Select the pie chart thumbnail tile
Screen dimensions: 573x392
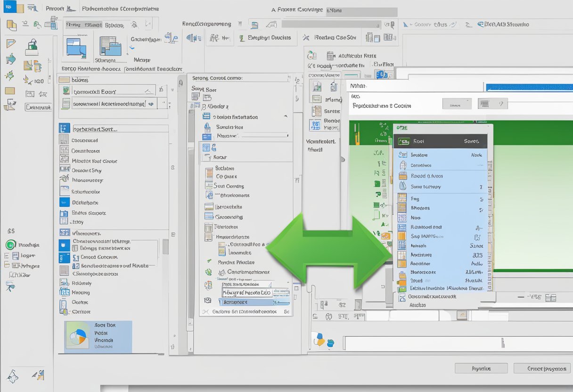point(77,336)
